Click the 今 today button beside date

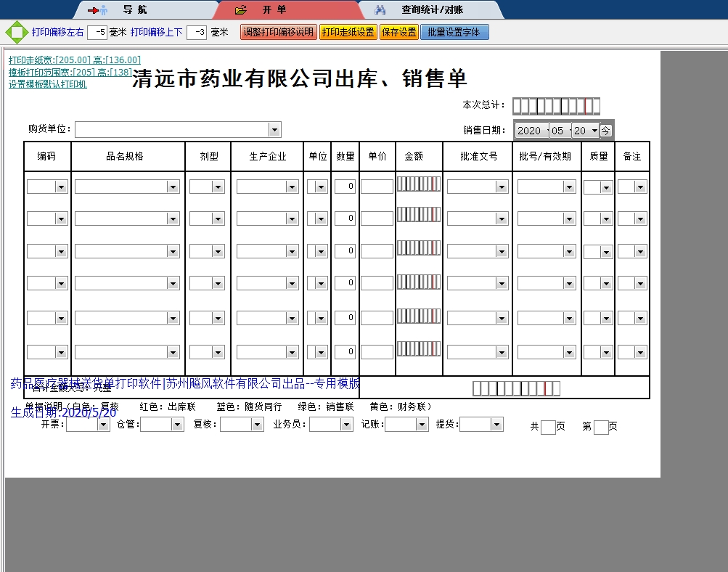pos(605,131)
